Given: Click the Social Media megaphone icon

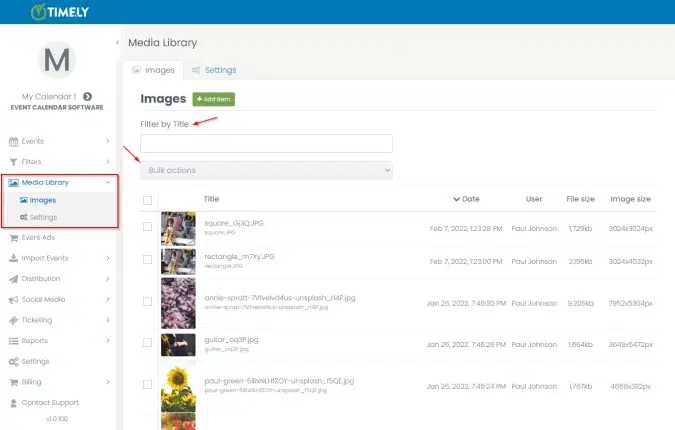Looking at the screenshot, I should (x=13, y=300).
